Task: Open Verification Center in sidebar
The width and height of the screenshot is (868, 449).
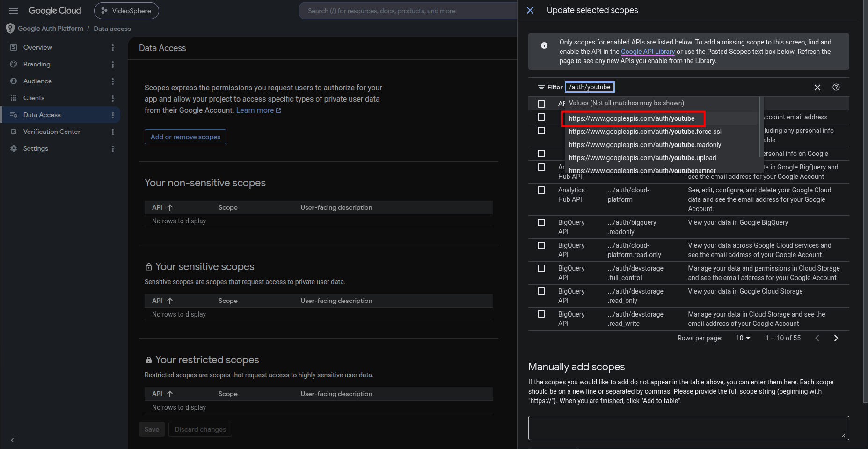Action: coord(52,132)
